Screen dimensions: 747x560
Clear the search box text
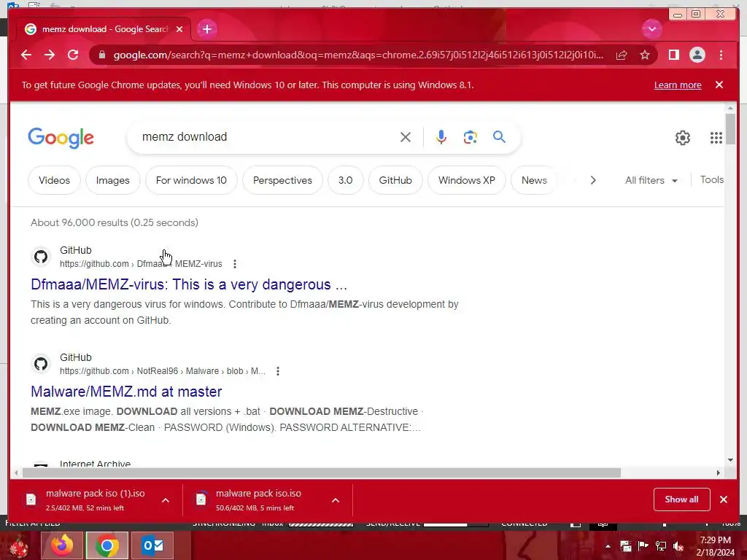406,137
